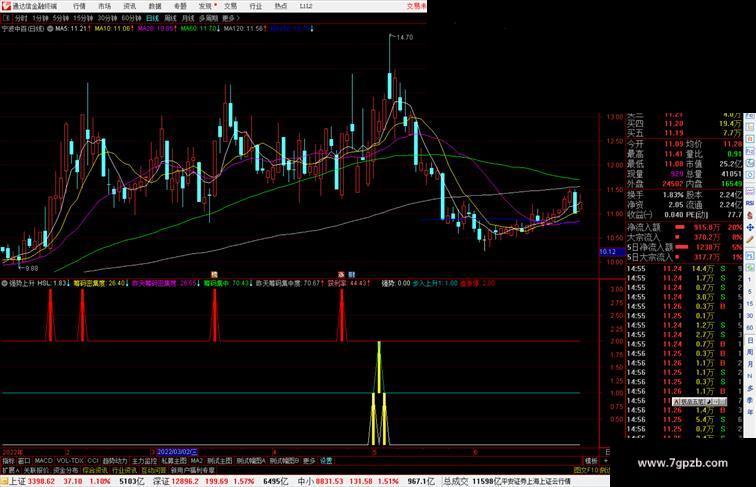Open the 行业资讯 tab

[124, 470]
